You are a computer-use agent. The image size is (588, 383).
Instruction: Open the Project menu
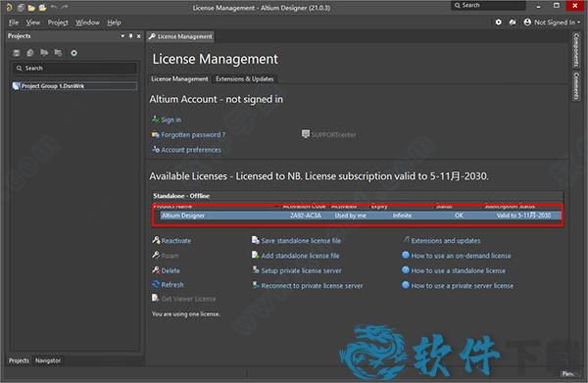(x=58, y=23)
